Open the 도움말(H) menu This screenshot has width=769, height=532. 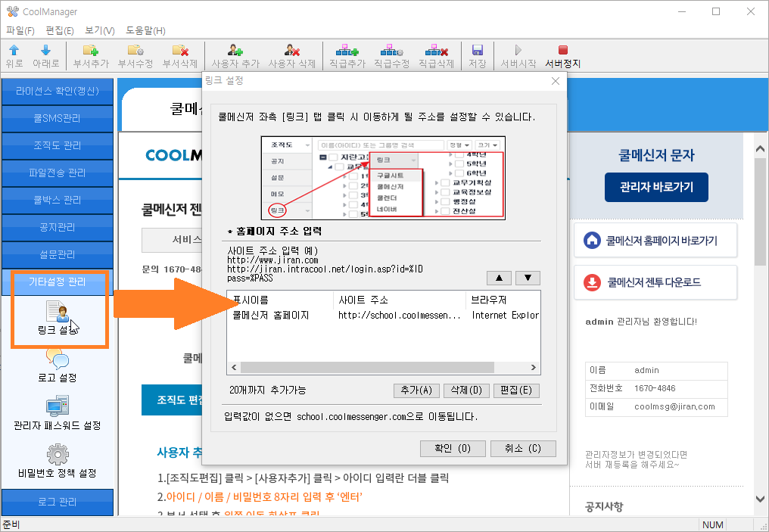tap(145, 30)
